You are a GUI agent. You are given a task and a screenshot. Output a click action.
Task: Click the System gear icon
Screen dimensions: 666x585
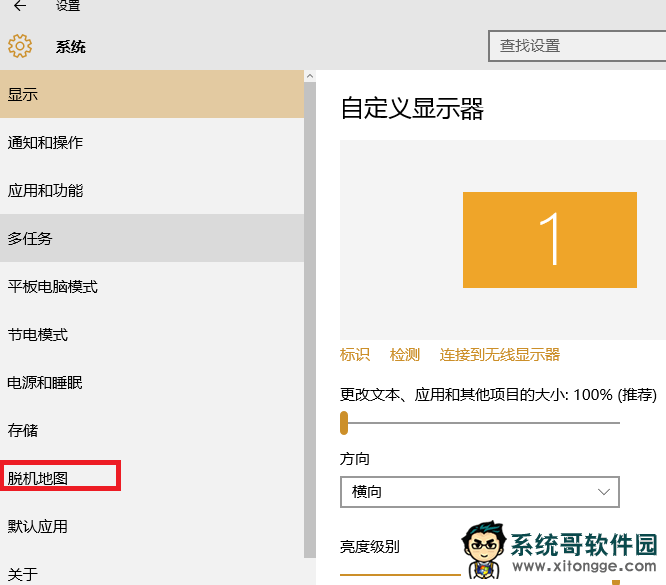click(20, 47)
